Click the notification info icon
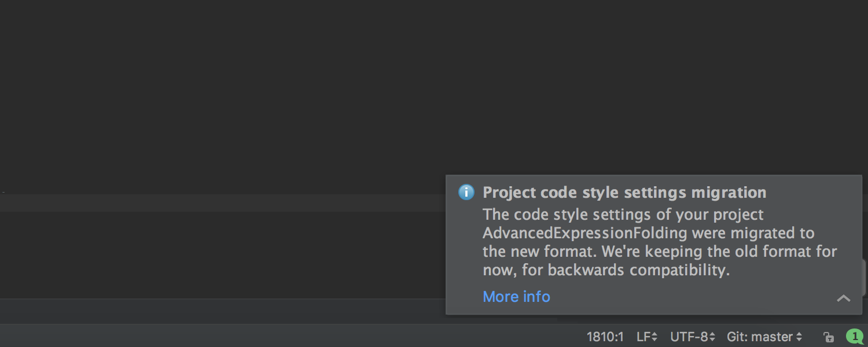 click(x=466, y=193)
